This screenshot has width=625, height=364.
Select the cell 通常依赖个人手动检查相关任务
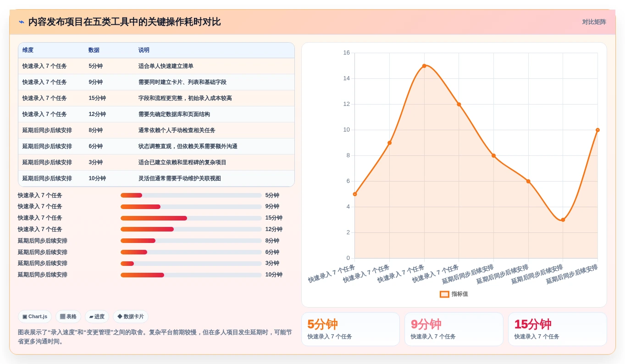coord(177,130)
